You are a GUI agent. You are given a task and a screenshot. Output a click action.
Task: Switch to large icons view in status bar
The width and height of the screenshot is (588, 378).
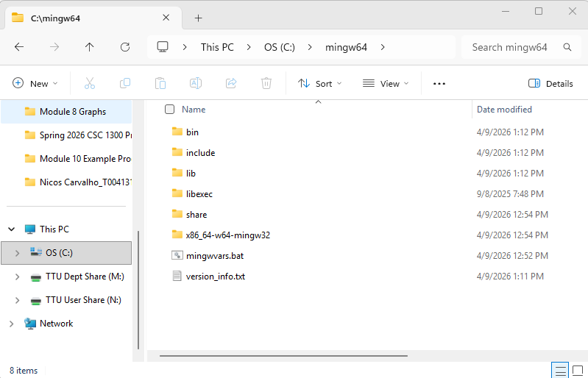pyautogui.click(x=578, y=370)
